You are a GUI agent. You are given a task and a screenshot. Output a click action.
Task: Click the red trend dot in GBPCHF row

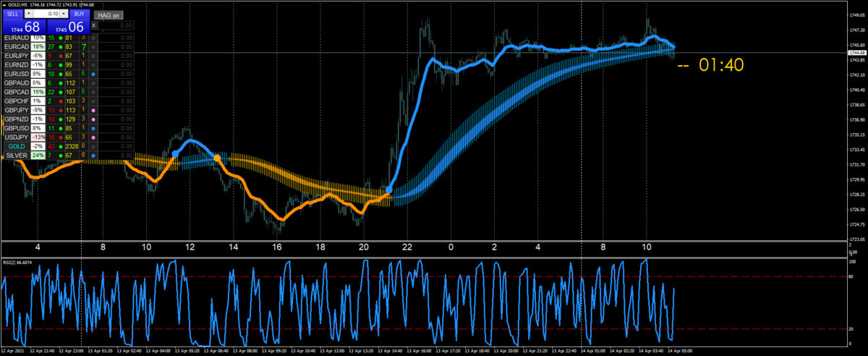click(61, 101)
